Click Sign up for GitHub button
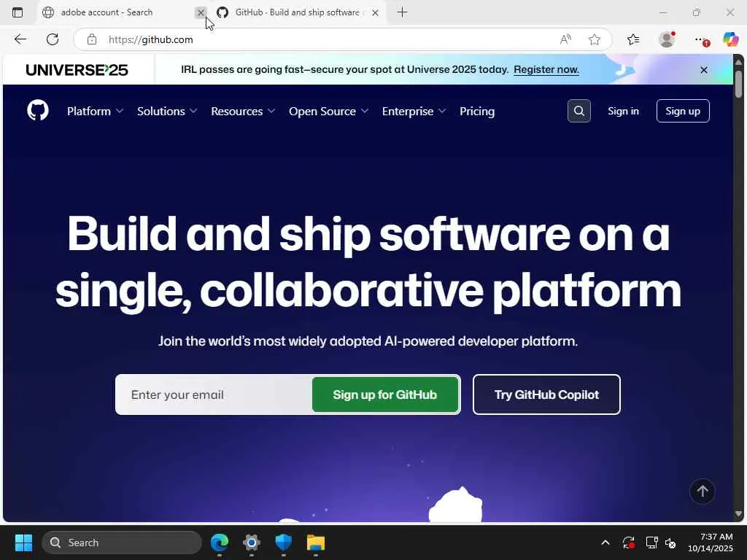The width and height of the screenshot is (747, 560). point(385,394)
